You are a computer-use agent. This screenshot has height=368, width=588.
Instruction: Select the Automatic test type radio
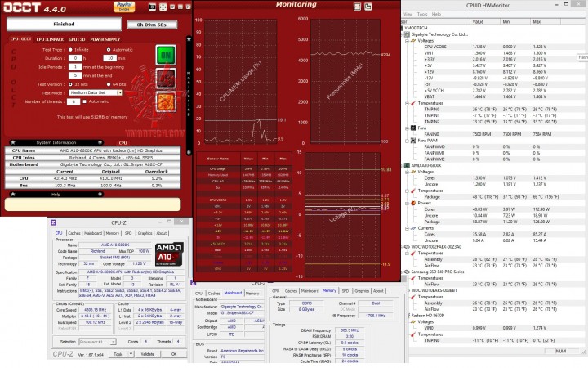(109, 50)
